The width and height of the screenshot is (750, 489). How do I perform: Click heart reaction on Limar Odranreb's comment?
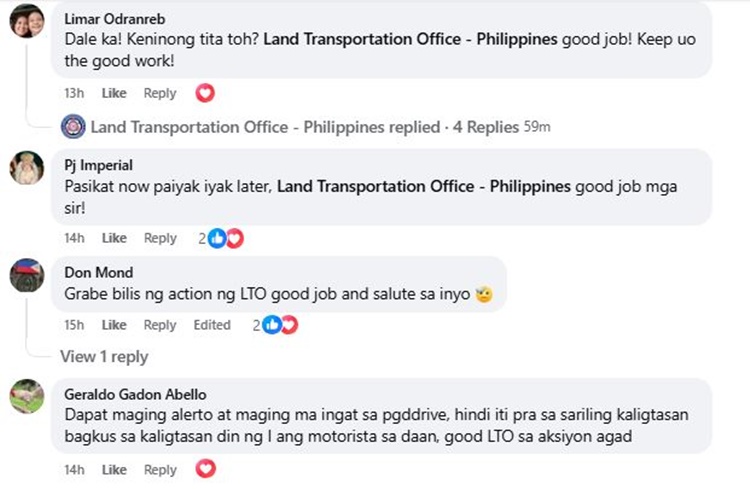click(205, 93)
